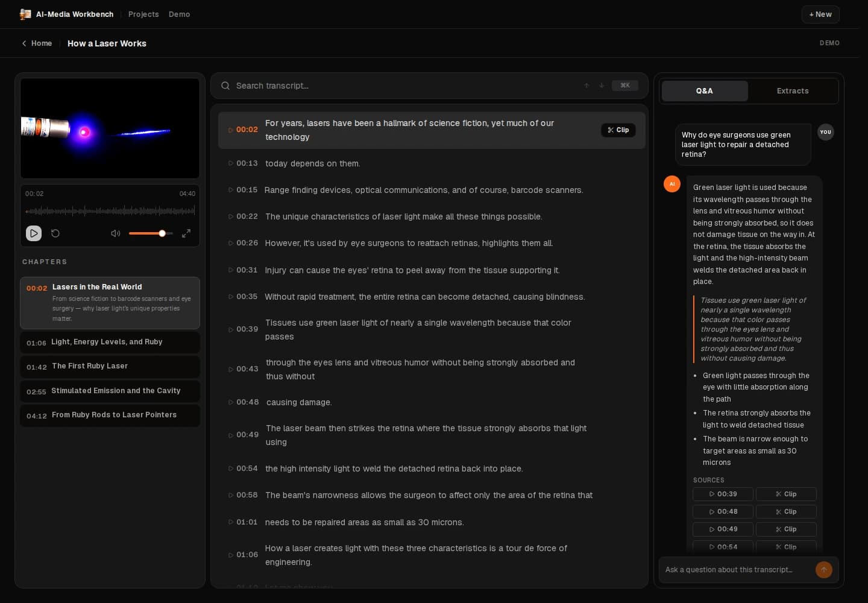The height and width of the screenshot is (603, 868).
Task: Play source timestamp 00:39
Action: click(723, 494)
